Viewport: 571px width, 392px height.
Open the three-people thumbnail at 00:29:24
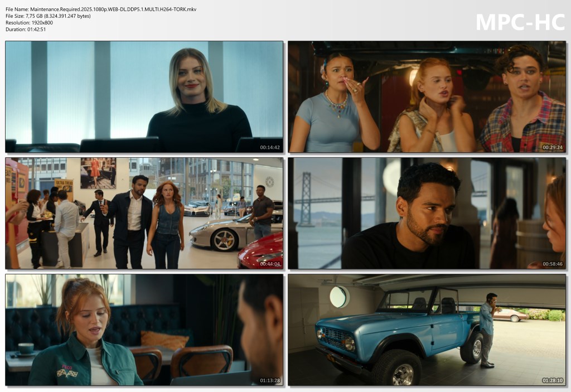(427, 96)
